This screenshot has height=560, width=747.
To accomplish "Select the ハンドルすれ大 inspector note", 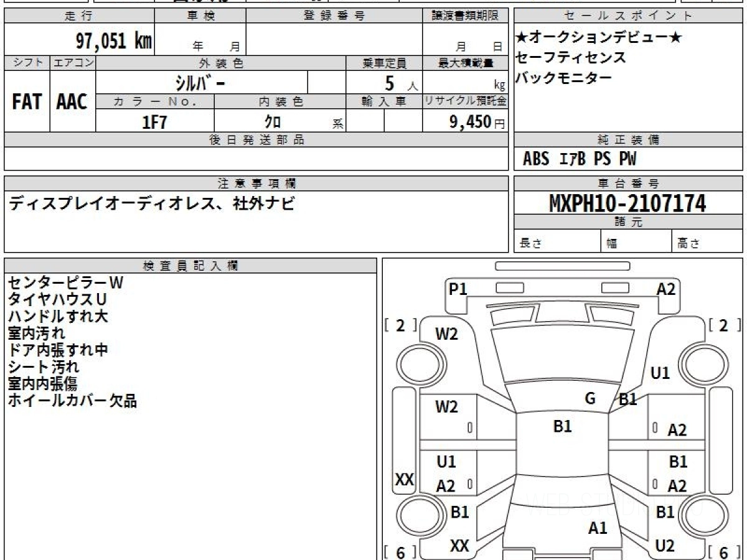I will (x=58, y=316).
